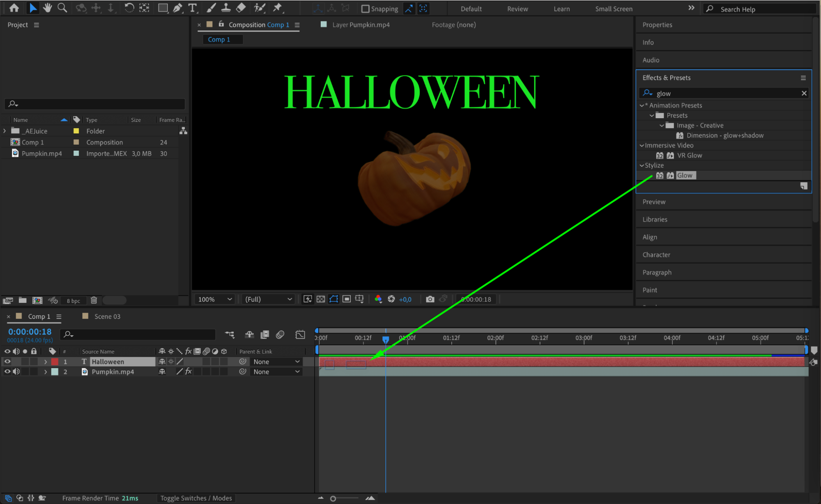The width and height of the screenshot is (821, 504).
Task: Open the (Full) resolution dropdown
Action: click(268, 299)
